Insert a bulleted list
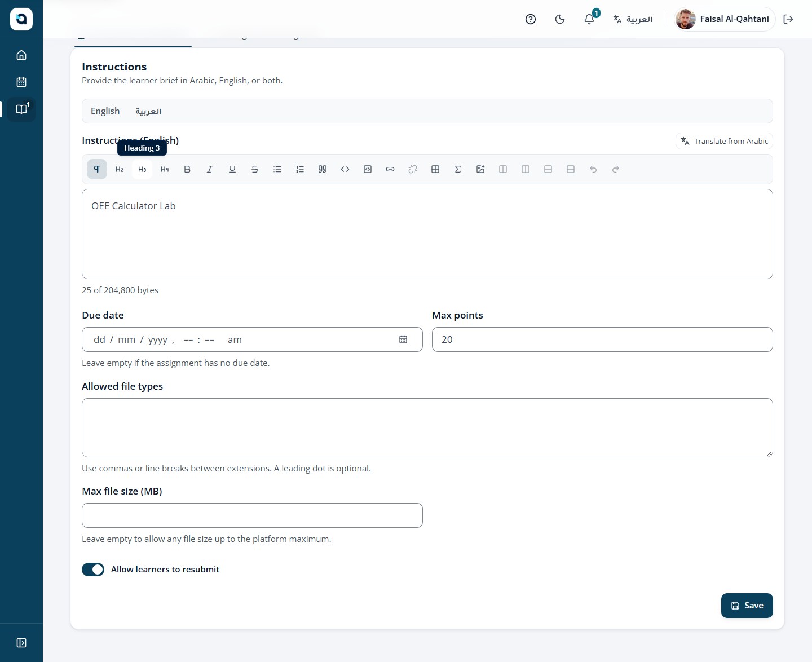The height and width of the screenshot is (662, 812). pos(277,169)
